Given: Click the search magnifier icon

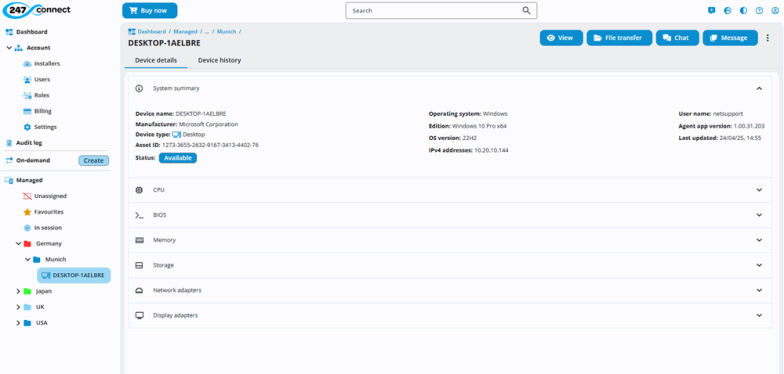Looking at the screenshot, I should click(526, 10).
